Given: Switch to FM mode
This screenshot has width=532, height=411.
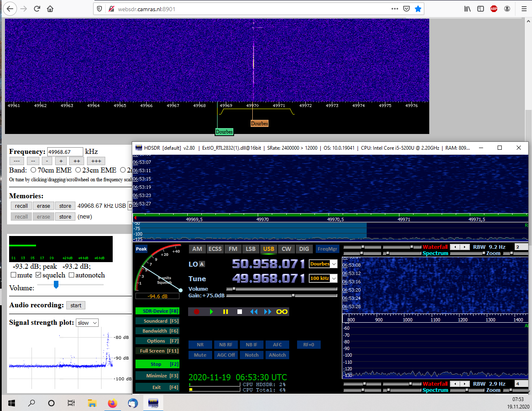Looking at the screenshot, I should pyautogui.click(x=233, y=249).
